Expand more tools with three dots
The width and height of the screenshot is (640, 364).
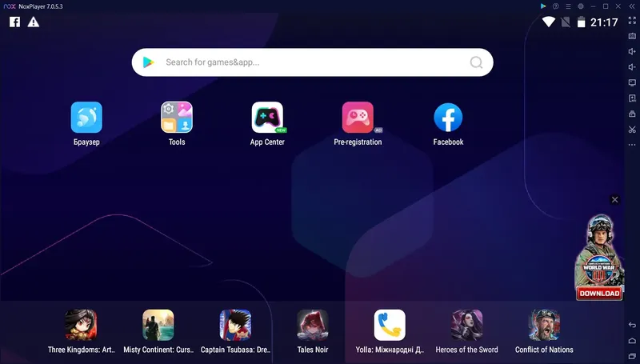coord(632,145)
